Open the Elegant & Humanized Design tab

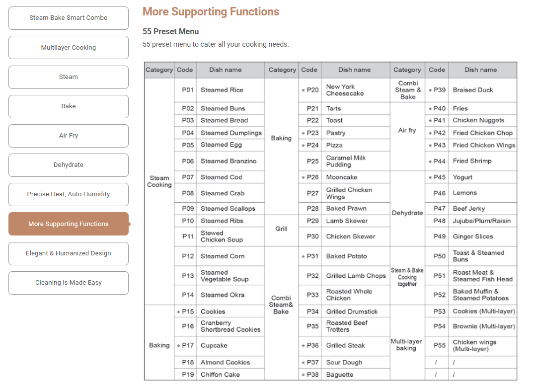(69, 253)
